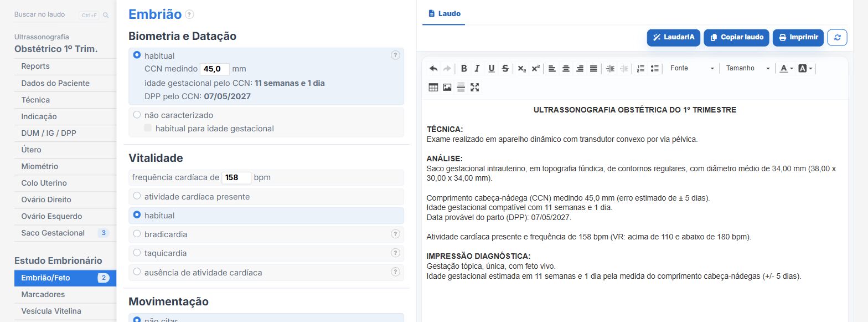Insert a horizontal line in the report

[x=461, y=87]
